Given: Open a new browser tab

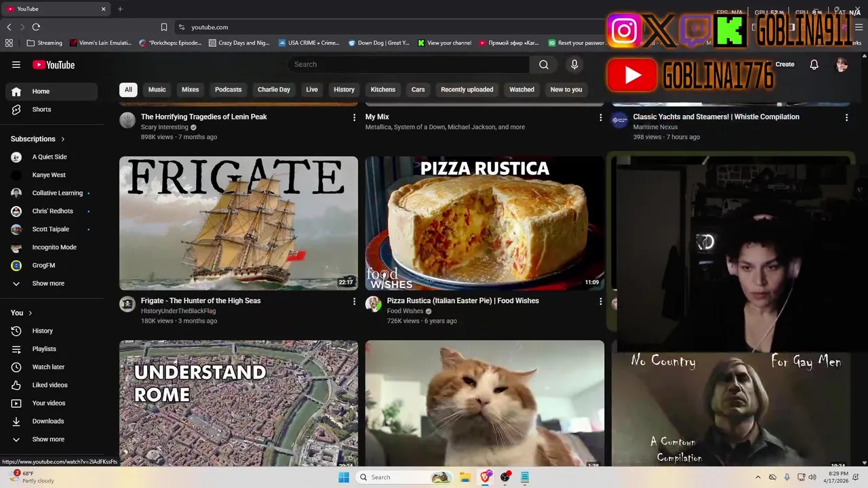Looking at the screenshot, I should click(120, 9).
